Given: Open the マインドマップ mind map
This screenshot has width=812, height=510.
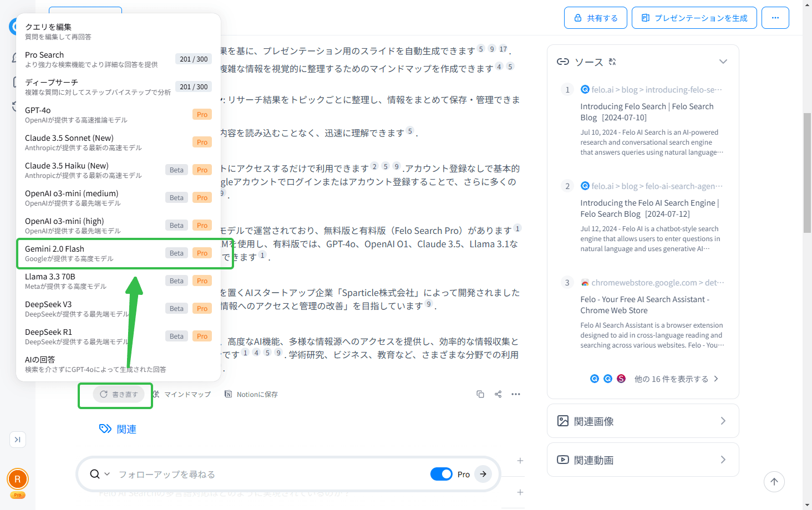Looking at the screenshot, I should click(x=182, y=394).
